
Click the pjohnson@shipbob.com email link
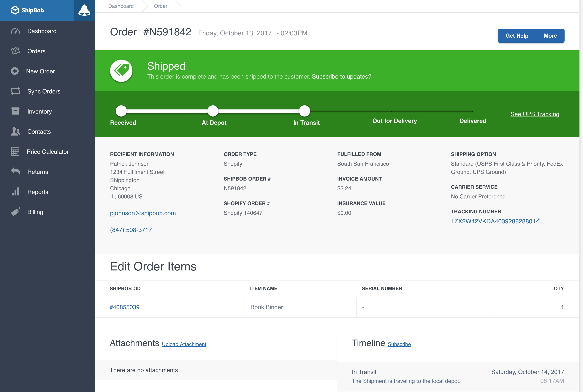(x=143, y=213)
